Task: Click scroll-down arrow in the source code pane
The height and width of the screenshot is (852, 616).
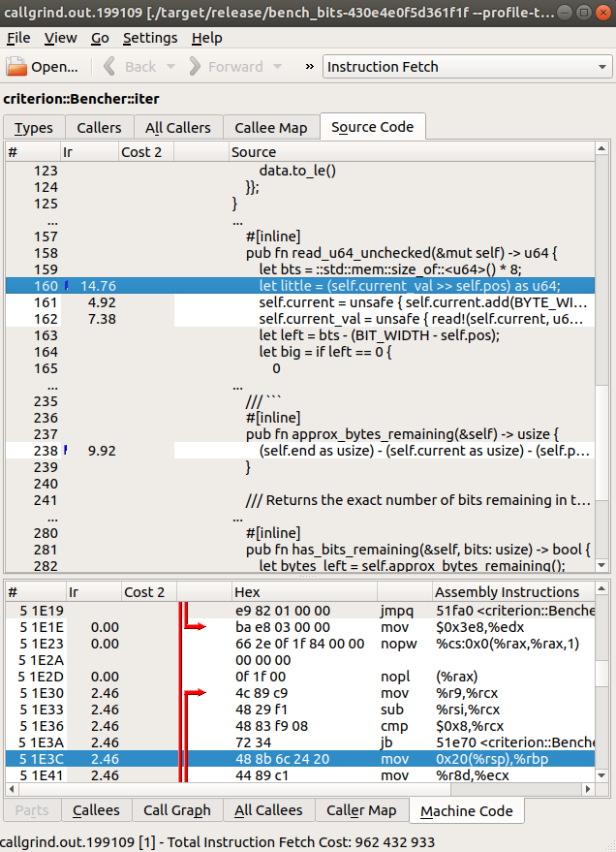Action: click(602, 565)
